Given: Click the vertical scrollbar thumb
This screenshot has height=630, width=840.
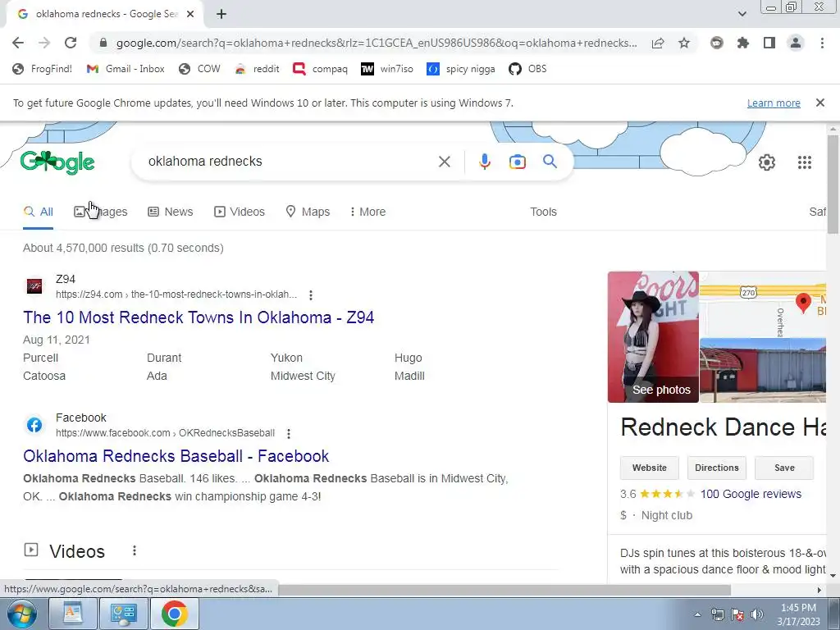Looking at the screenshot, I should click(x=833, y=185).
